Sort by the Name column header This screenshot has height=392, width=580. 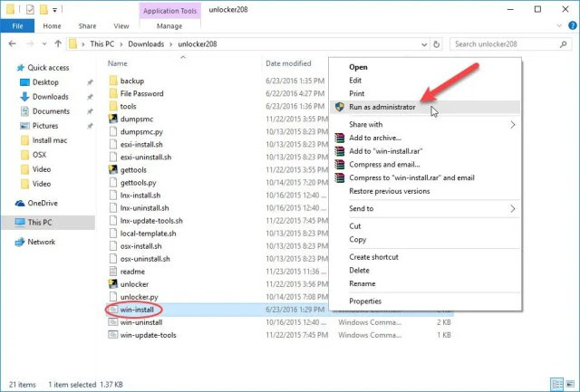[117, 63]
